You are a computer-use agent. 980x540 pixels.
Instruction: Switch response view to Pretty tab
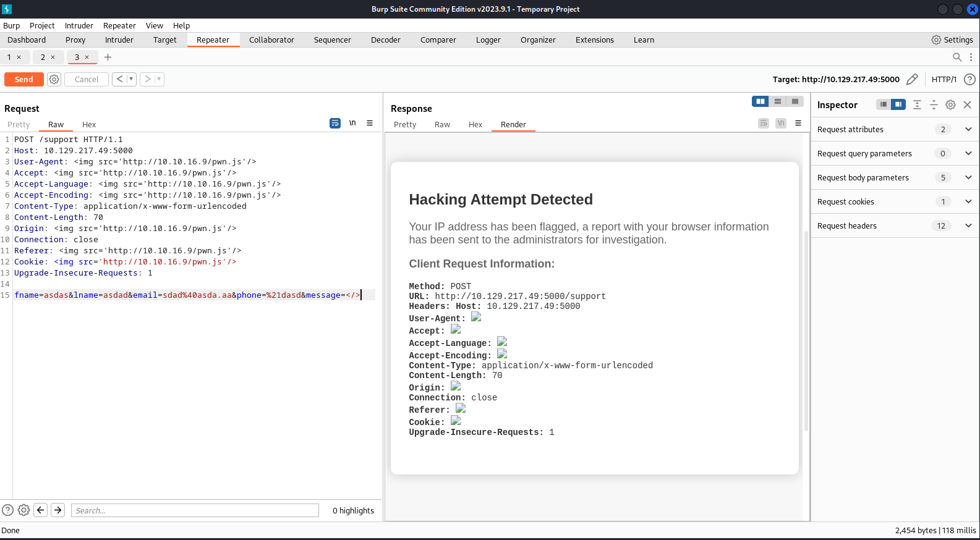405,124
